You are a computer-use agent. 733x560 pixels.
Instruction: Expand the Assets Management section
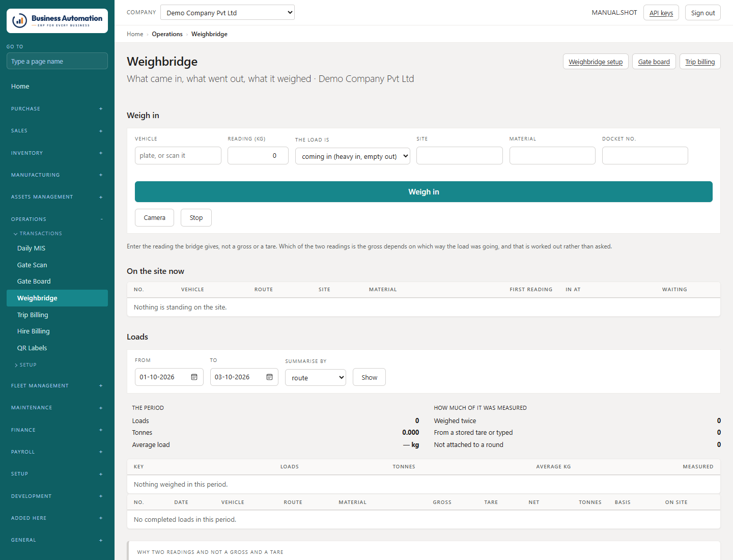click(x=57, y=197)
